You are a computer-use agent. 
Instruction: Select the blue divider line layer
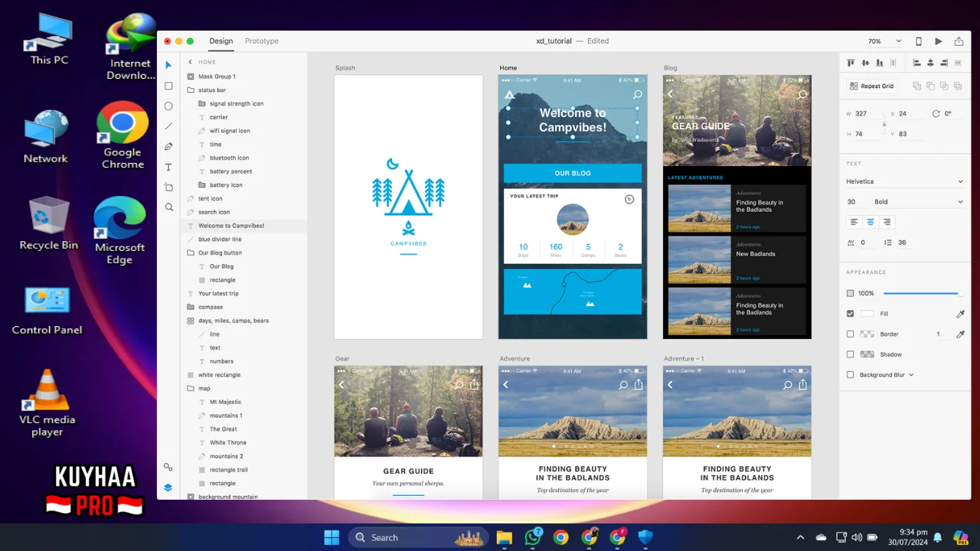[x=243, y=239]
